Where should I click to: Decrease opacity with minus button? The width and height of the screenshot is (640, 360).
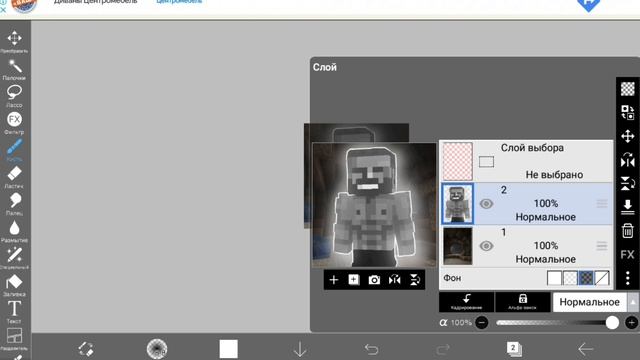pyautogui.click(x=482, y=322)
